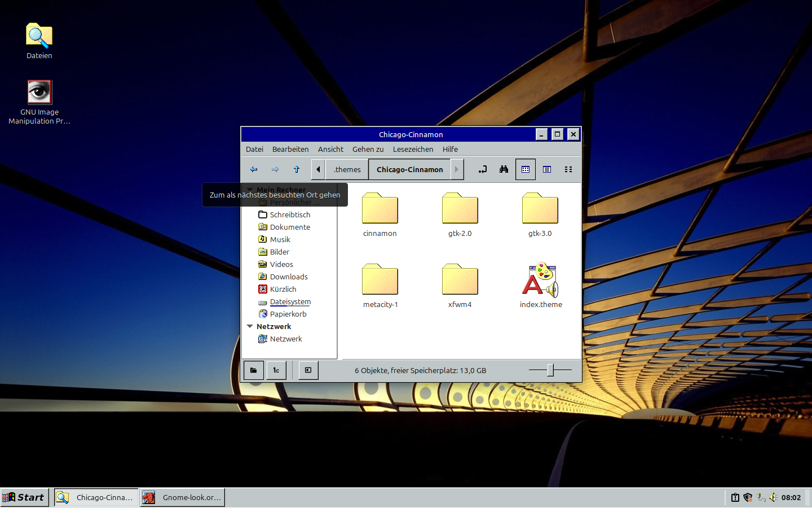Collapse the Netzwerk section triangle
The width and height of the screenshot is (812, 508).
(x=250, y=326)
